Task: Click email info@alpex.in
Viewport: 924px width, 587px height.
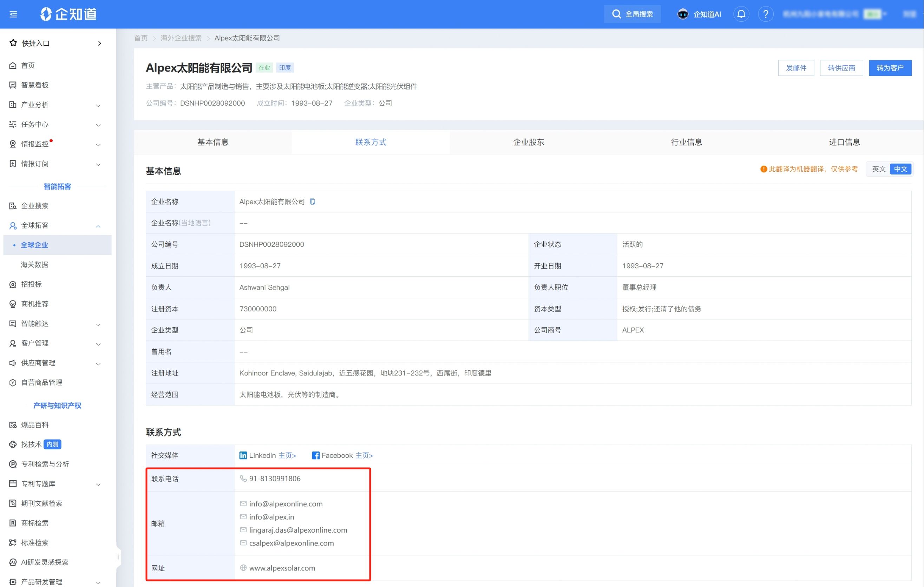Action: pos(271,517)
